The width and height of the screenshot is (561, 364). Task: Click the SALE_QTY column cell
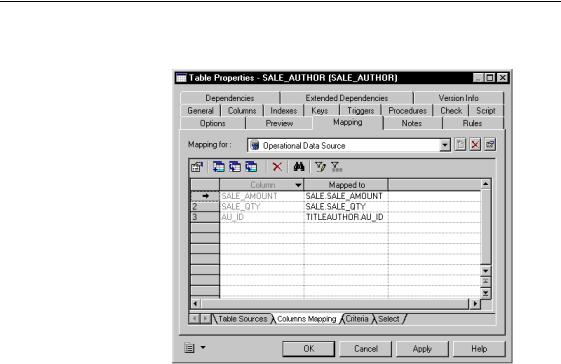pyautogui.click(x=262, y=207)
